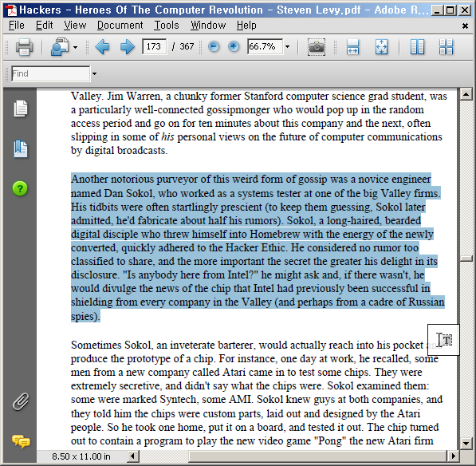This screenshot has height=466, width=476.
Task: Click the quoted word "Pong"
Action: click(329, 440)
